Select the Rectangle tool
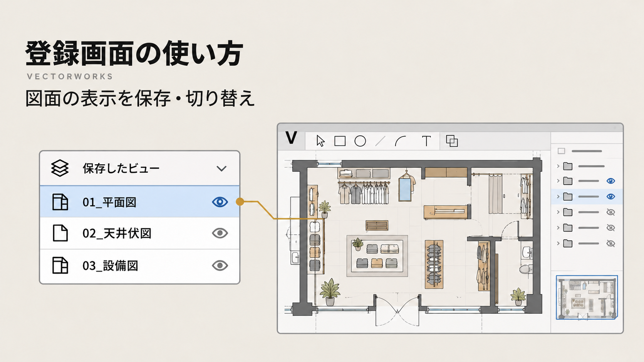Image resolution: width=644 pixels, height=362 pixels. tap(340, 141)
